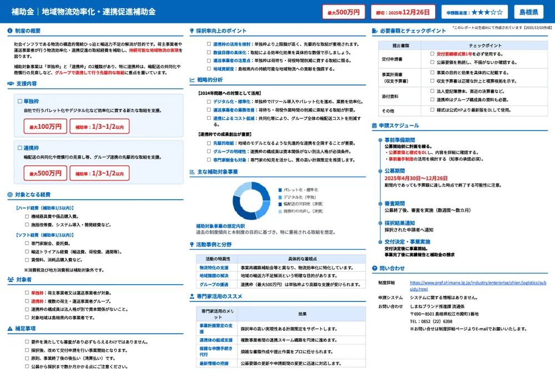Click the 最大100万円 amount button
This screenshot has width=555, height=392.
coord(47,125)
